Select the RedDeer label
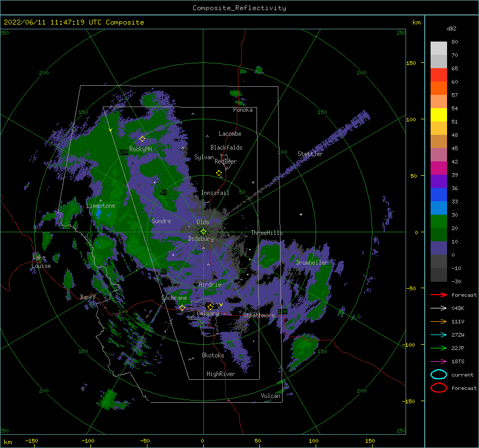Viewport: 479px width, 448px height. point(226,161)
